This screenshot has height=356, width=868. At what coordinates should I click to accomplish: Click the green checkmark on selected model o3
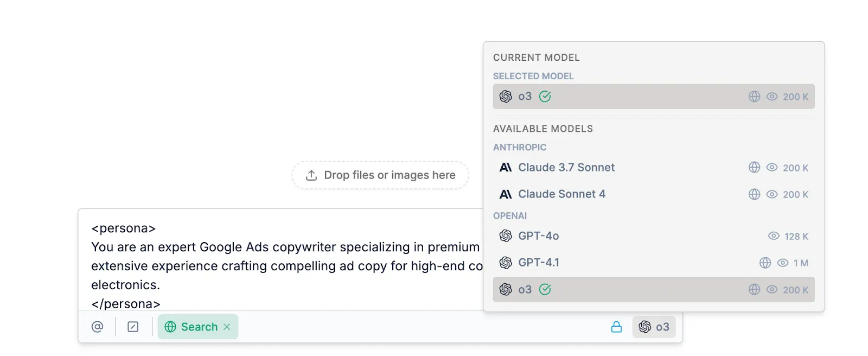545,97
